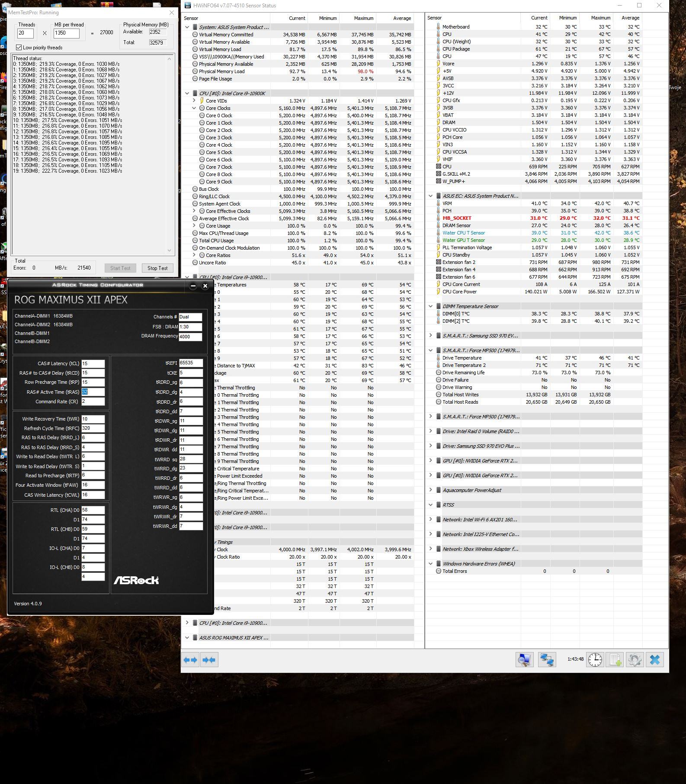The width and height of the screenshot is (686, 784).
Task: Start logging with the document-plus icon
Action: click(x=615, y=660)
